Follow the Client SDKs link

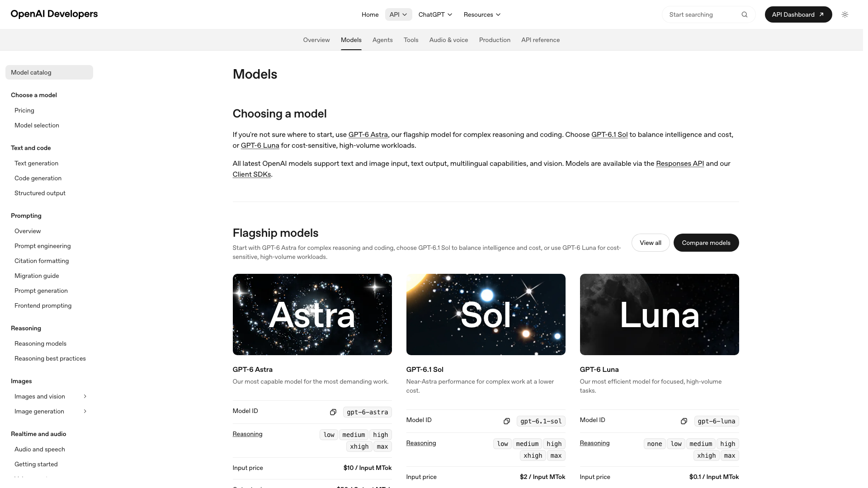pos(252,174)
